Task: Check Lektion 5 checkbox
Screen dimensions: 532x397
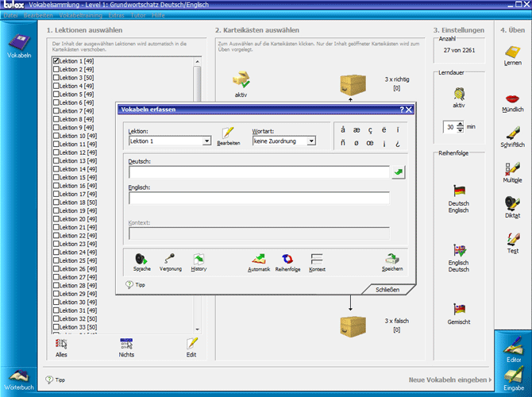Action: tap(56, 94)
